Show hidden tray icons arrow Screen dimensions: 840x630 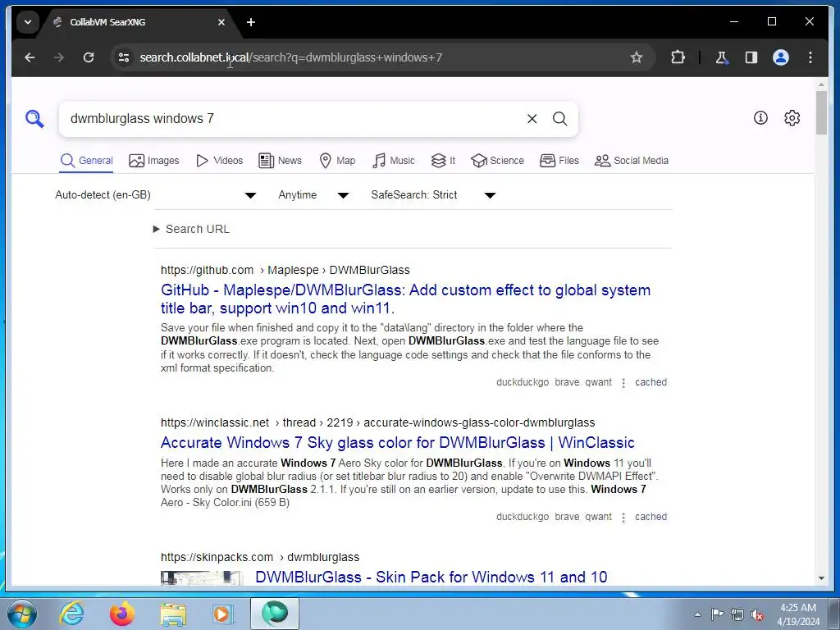(697, 614)
